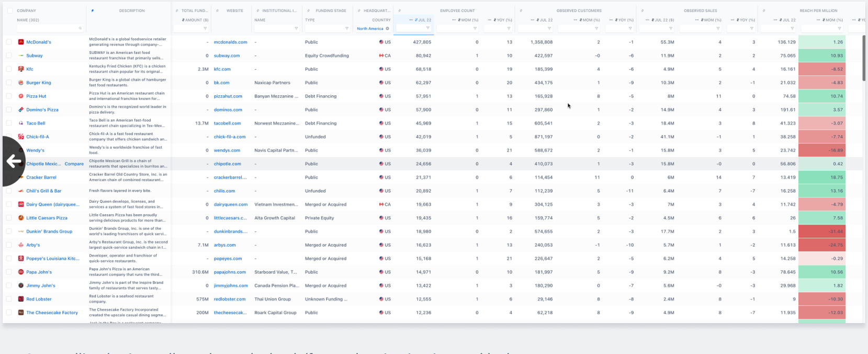Open the Employee Count Jul 22 column options menu
The image size is (868, 354).
point(411,20)
